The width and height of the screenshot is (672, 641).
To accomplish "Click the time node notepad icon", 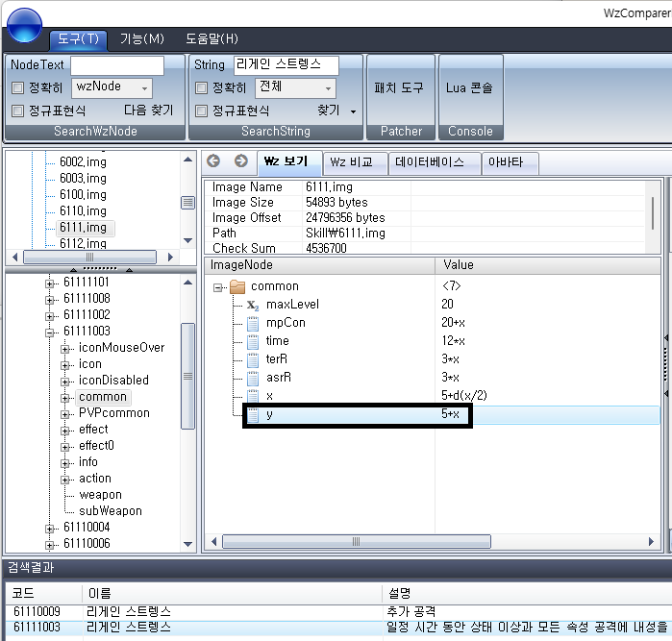I will [253, 342].
